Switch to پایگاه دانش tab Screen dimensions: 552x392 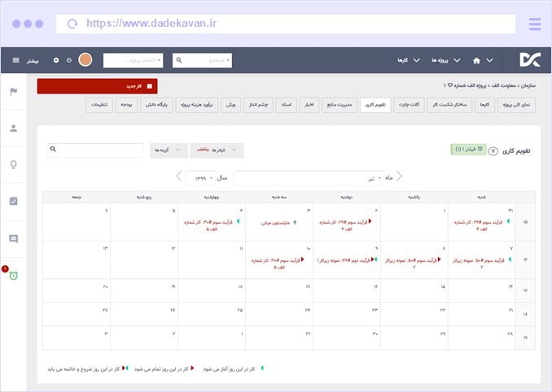click(x=156, y=105)
